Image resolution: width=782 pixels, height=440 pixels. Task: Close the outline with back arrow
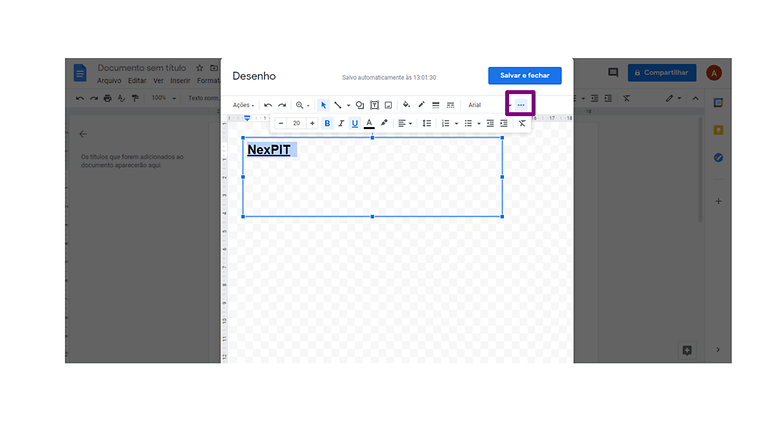point(83,134)
